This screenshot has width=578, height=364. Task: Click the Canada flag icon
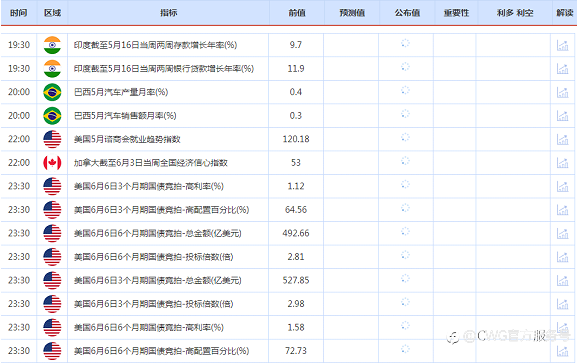[52, 163]
